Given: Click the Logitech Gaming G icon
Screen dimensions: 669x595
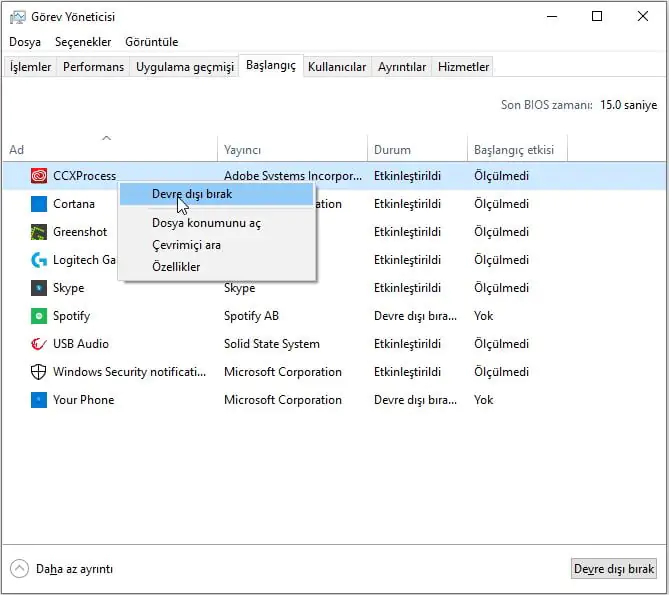Looking at the screenshot, I should 39,260.
